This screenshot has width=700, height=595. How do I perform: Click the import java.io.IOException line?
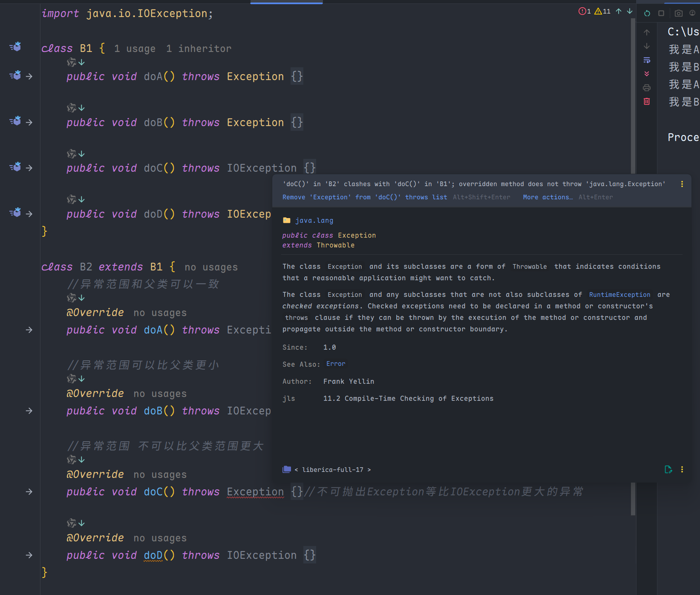pos(127,14)
